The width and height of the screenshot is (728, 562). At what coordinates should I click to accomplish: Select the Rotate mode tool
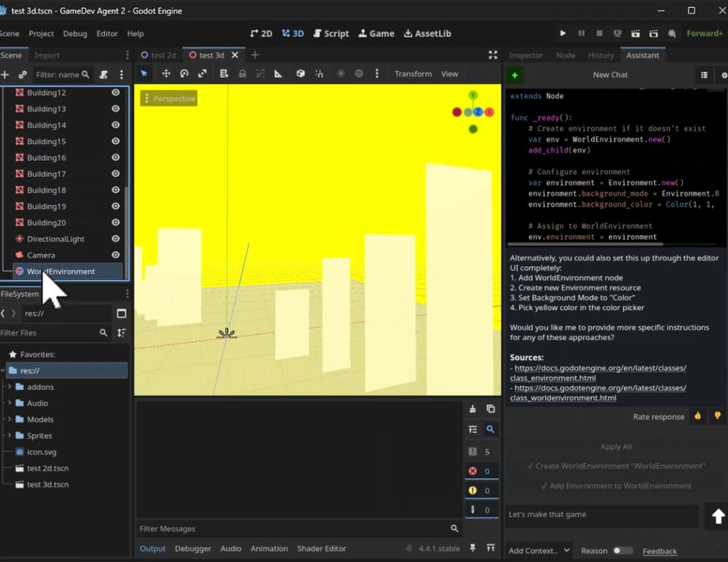[184, 74]
